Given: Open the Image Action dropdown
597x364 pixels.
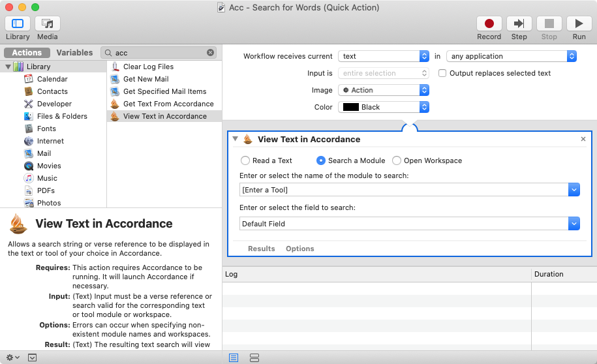Looking at the screenshot, I should pos(383,90).
